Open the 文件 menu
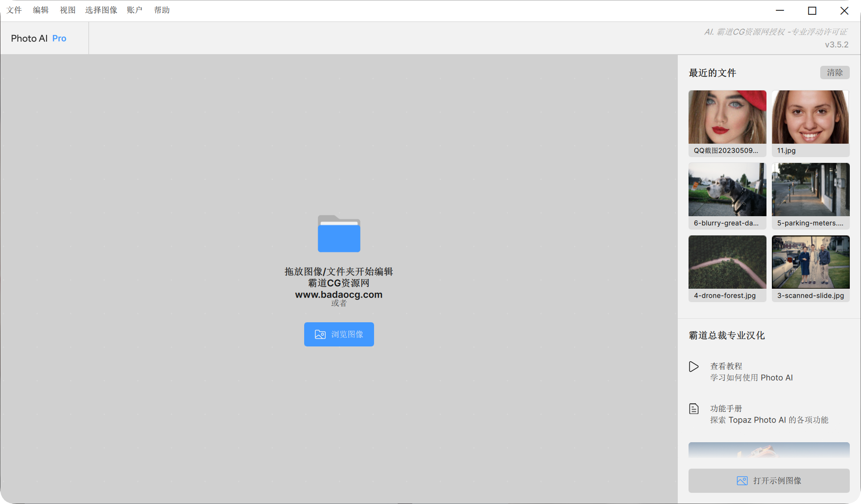 [x=14, y=10]
